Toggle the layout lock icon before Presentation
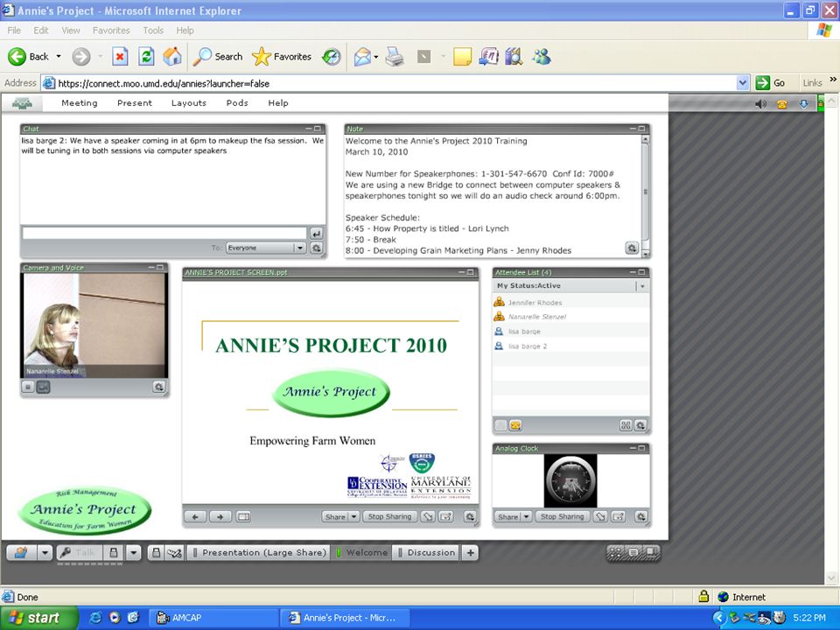 [x=156, y=553]
